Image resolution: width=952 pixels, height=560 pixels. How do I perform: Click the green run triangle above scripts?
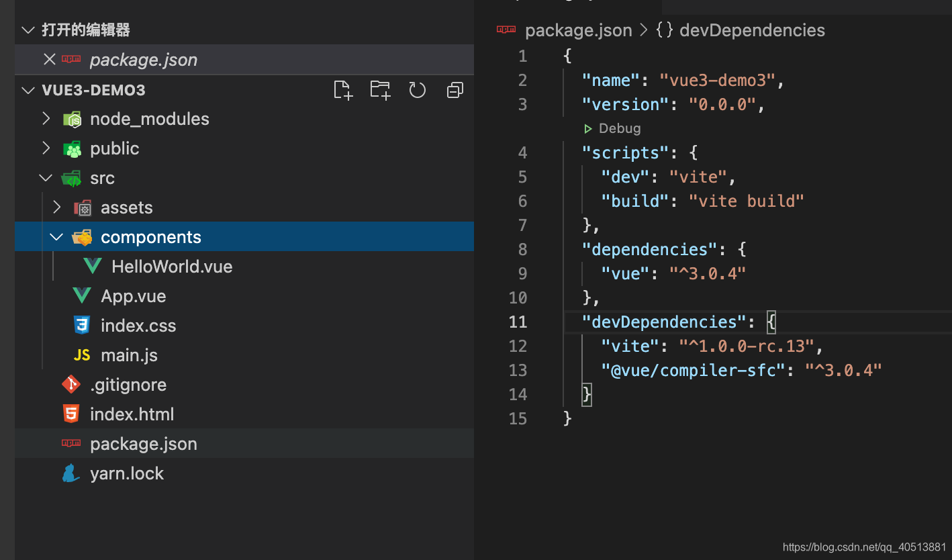coord(588,128)
